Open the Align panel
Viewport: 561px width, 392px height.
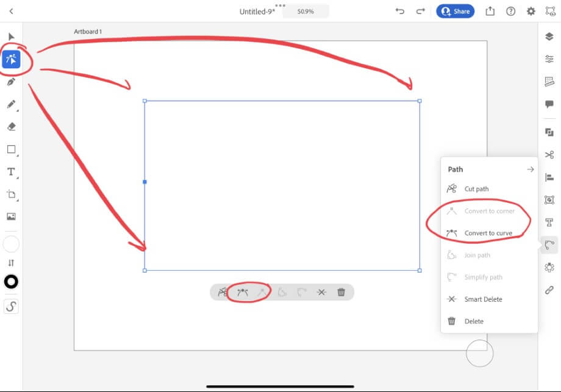549,177
